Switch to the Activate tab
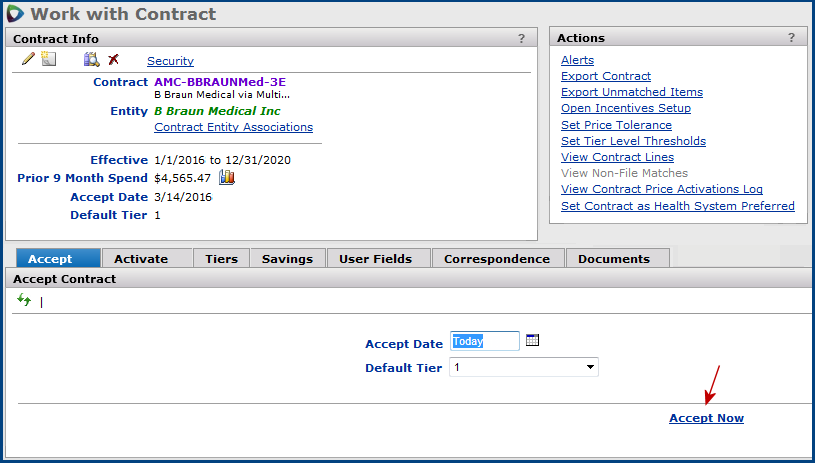Screen dimensions: 815x463 tap(141, 259)
